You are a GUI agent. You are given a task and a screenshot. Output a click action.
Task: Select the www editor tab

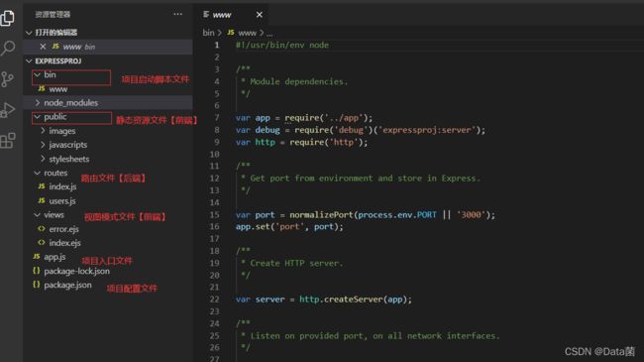[x=231, y=15]
